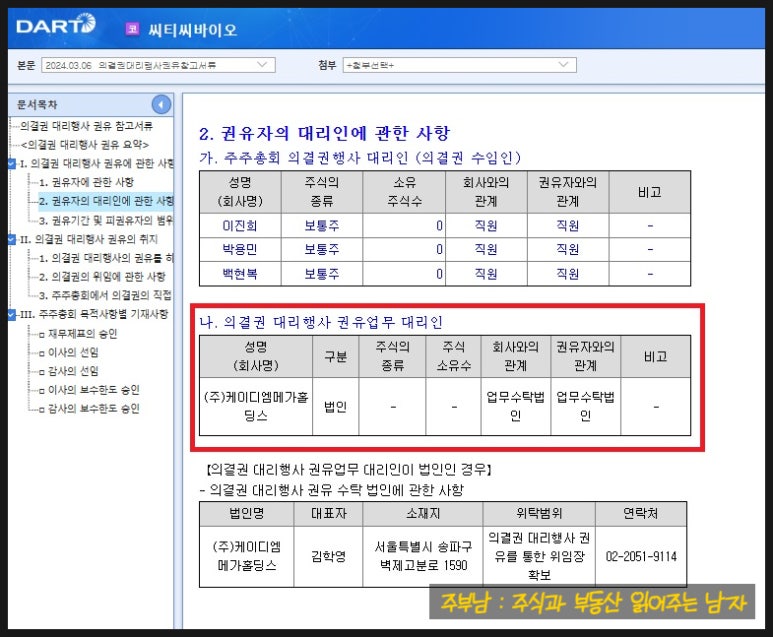
Task: Click (주)케이디엠메가홀딩스 cell in the 구분 table
Action: 256,406
